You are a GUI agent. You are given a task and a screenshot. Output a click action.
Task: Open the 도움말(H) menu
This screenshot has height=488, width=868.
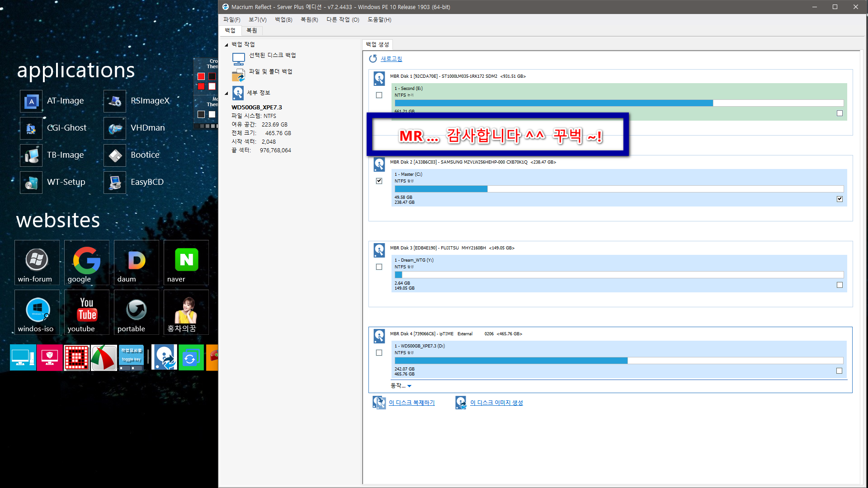(380, 20)
